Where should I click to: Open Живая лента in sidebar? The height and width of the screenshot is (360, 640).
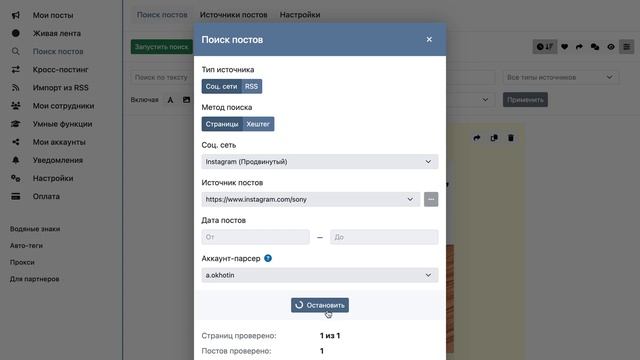(x=57, y=33)
